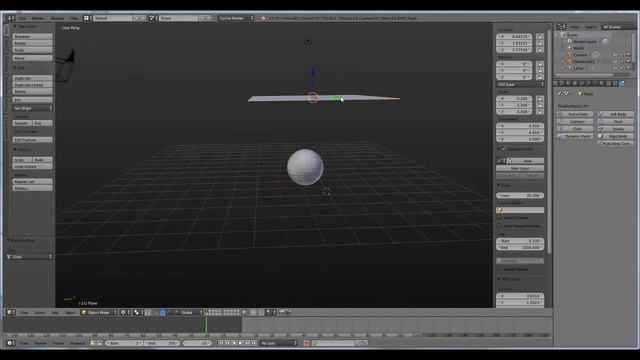Image resolution: width=640 pixels, height=360 pixels.
Task: Enable Smoke physics
Action: coord(616,129)
